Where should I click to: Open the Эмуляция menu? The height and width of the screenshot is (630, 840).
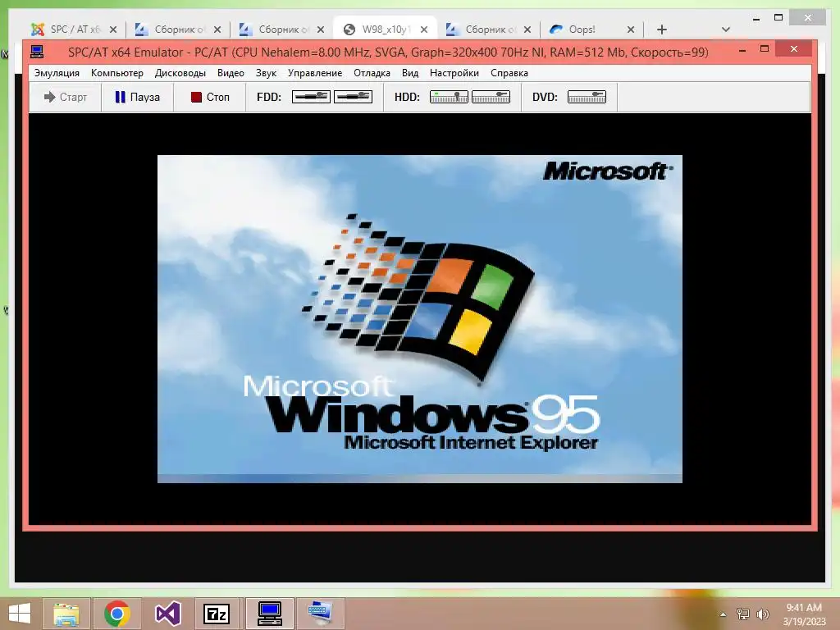(x=57, y=73)
